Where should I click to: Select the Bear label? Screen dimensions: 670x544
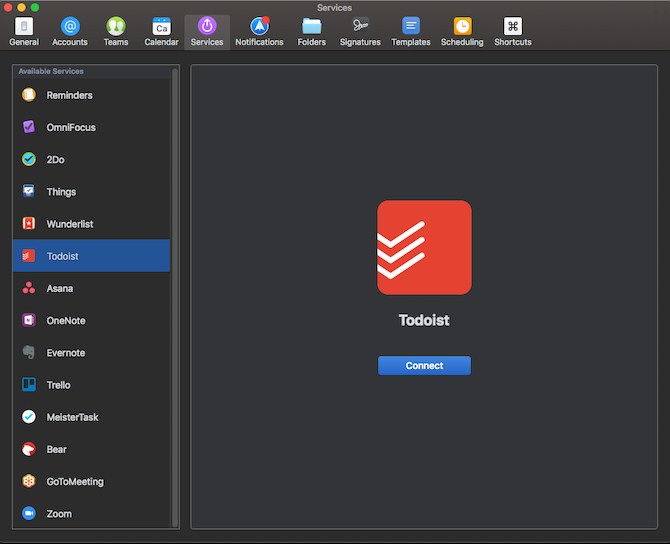coord(56,450)
